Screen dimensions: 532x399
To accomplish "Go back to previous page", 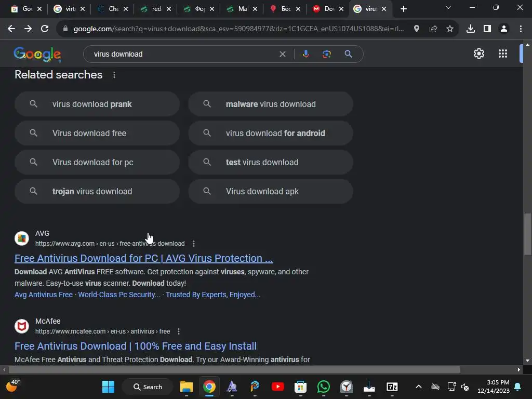I will pyautogui.click(x=11, y=29).
